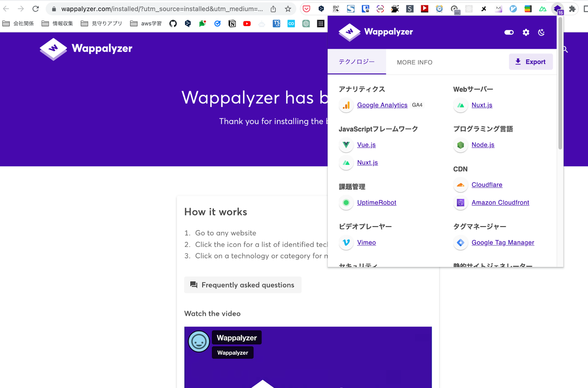Click the Node.js hexagon icon

[x=461, y=145]
